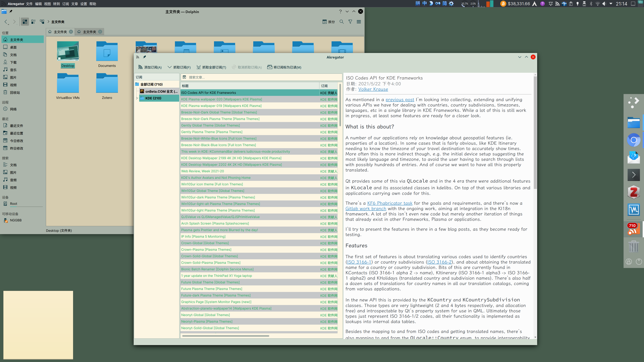Switch Dolphin to icons view mode
Screen dimensions: 644x362
coord(25,22)
